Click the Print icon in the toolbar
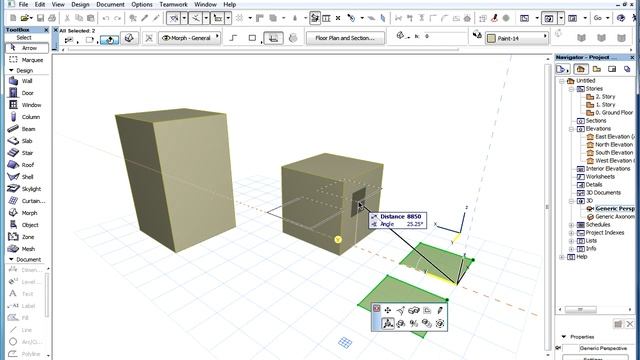 pyautogui.click(x=52, y=18)
